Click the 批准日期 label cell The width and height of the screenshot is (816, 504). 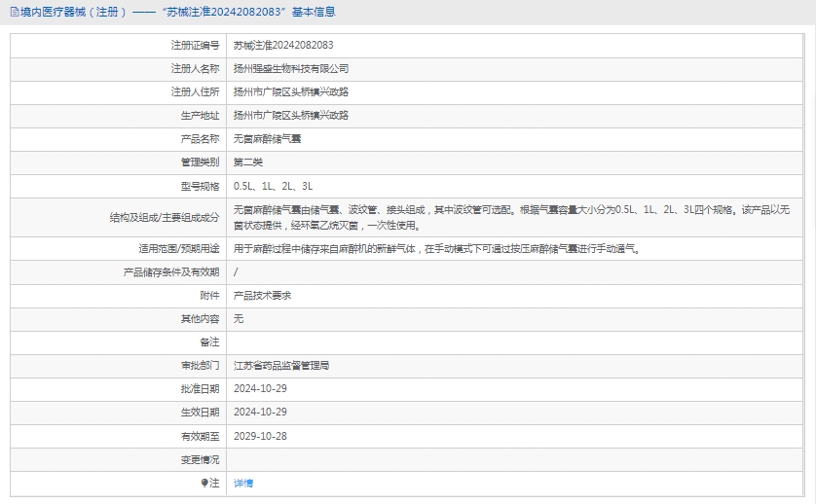point(200,389)
